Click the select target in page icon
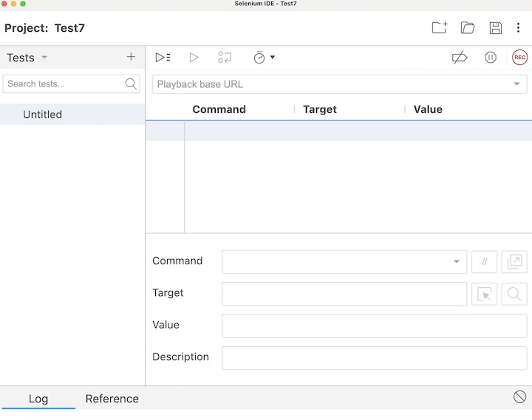Screen dimensions: 532x420 pos(485,294)
